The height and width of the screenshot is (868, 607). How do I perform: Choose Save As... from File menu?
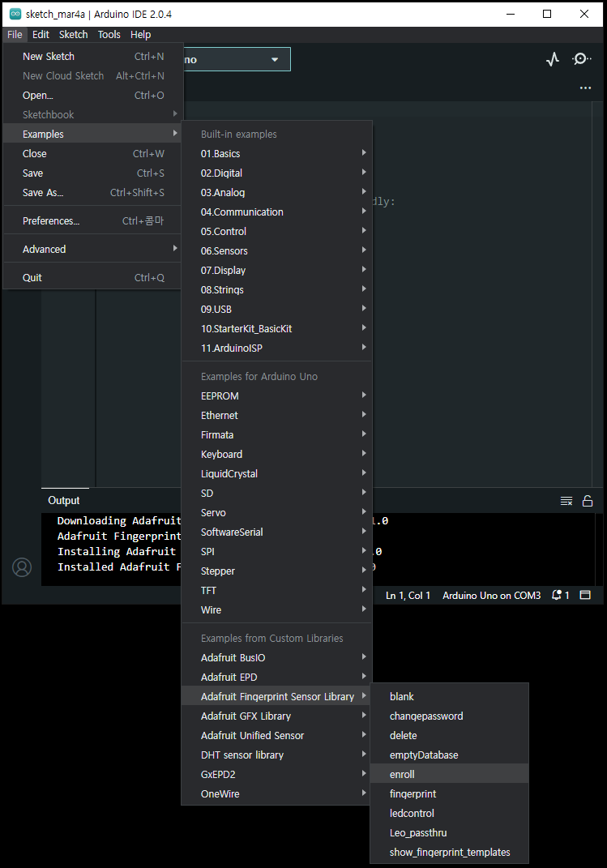pos(92,192)
